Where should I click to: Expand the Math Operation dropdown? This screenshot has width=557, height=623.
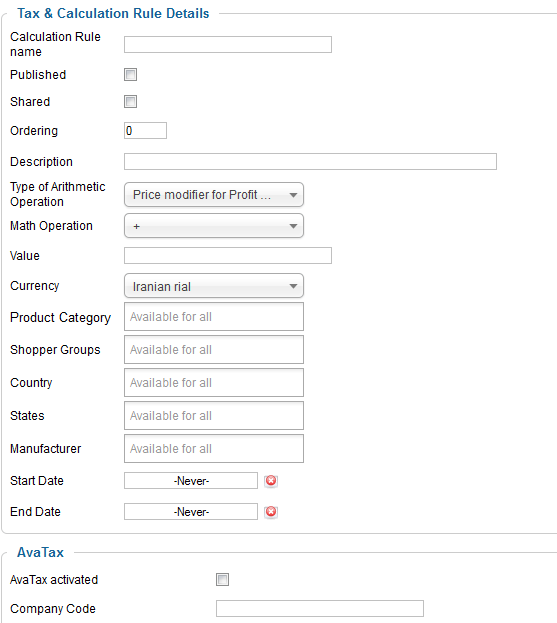coord(214,226)
